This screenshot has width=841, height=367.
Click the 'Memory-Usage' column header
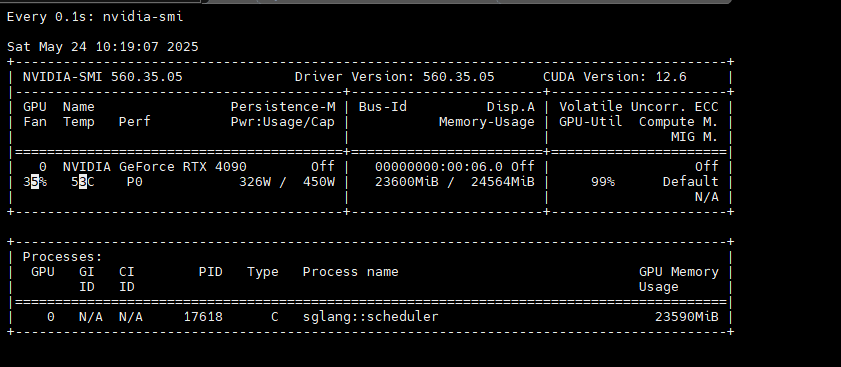tap(486, 122)
